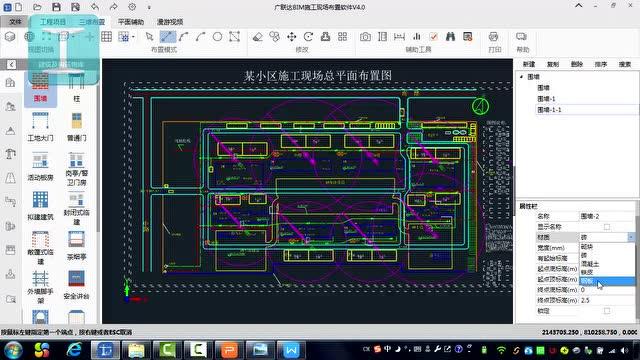Screen dimensions: 640x360
Task: Open the file explorer taskbar icon
Action: pos(136,350)
